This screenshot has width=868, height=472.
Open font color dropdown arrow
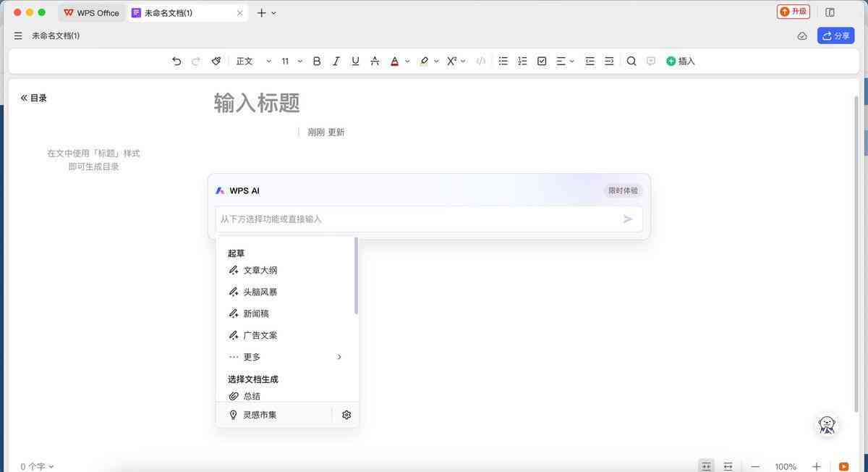(x=407, y=62)
